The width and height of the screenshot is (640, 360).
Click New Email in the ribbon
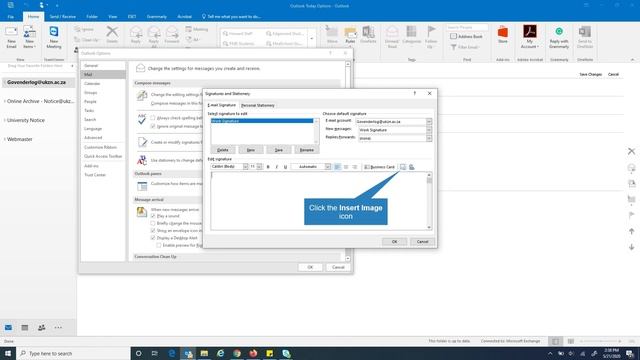[x=11, y=37]
